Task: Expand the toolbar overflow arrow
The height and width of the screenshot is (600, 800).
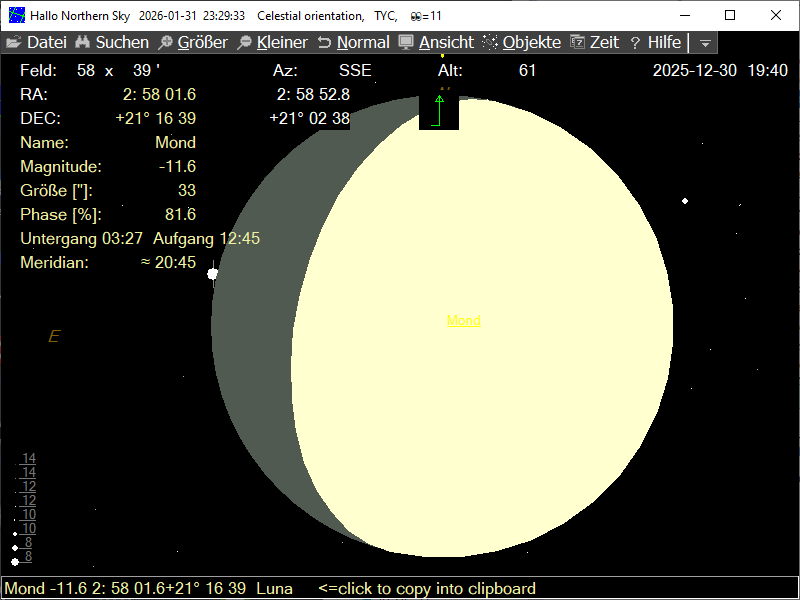Action: tap(705, 43)
